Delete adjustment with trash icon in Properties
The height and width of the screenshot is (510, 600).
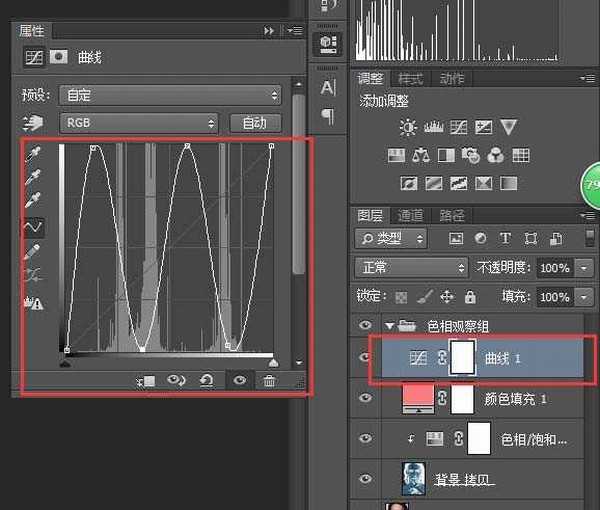269,381
